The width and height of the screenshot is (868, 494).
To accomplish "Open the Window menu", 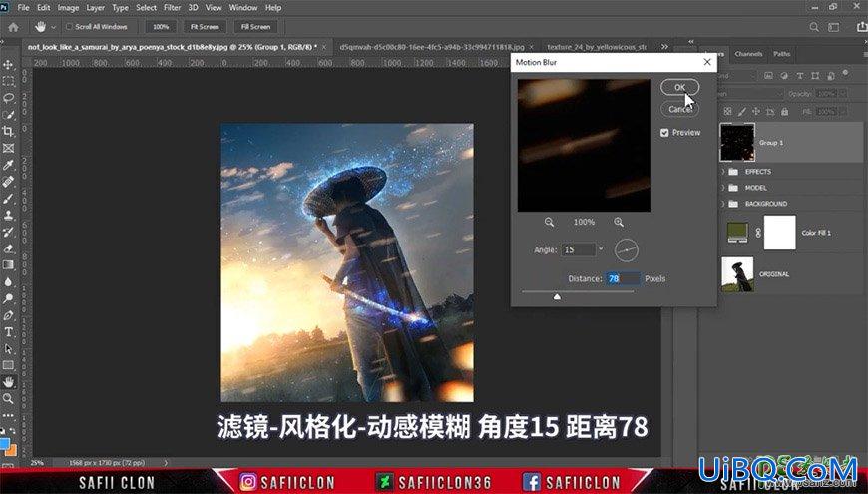I will click(243, 8).
